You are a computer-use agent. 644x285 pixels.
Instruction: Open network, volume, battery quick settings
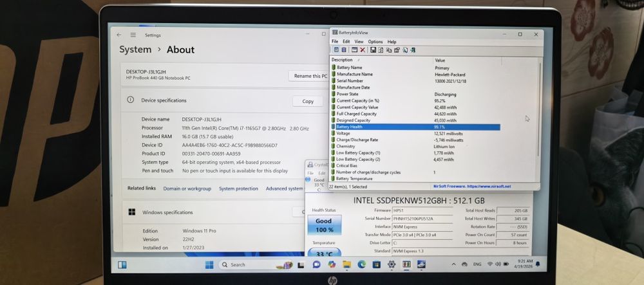coord(497,264)
